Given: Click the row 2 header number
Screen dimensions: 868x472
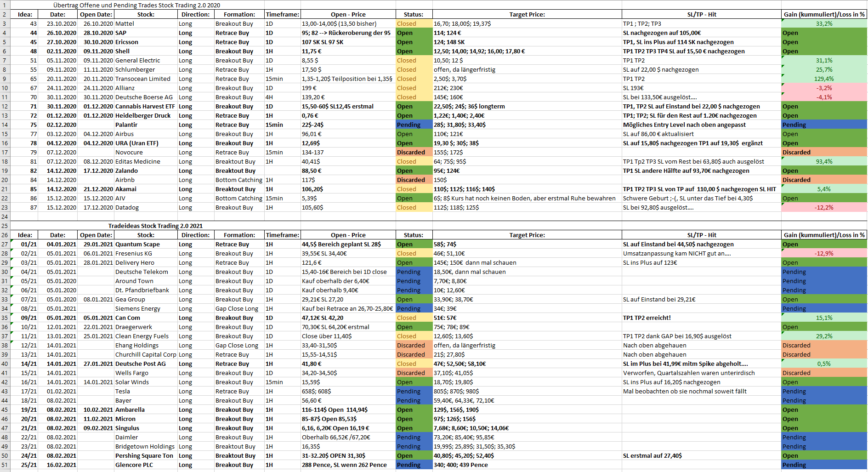Looking at the screenshot, I should point(5,14).
